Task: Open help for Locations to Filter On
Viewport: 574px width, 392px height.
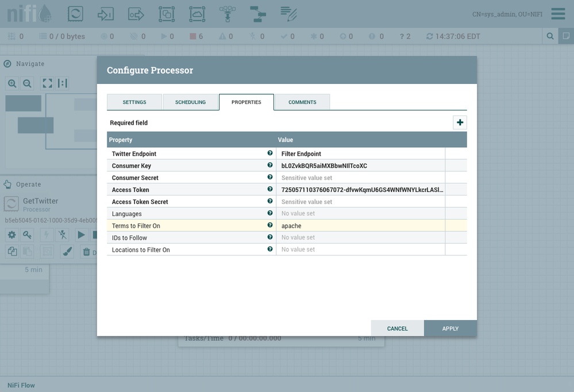Action: point(270,249)
